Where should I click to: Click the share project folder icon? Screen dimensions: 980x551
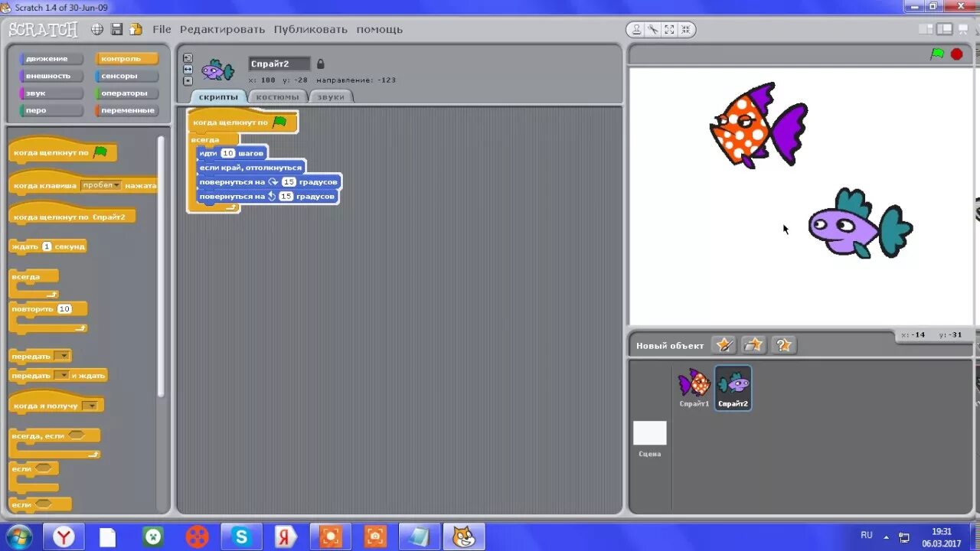click(136, 29)
